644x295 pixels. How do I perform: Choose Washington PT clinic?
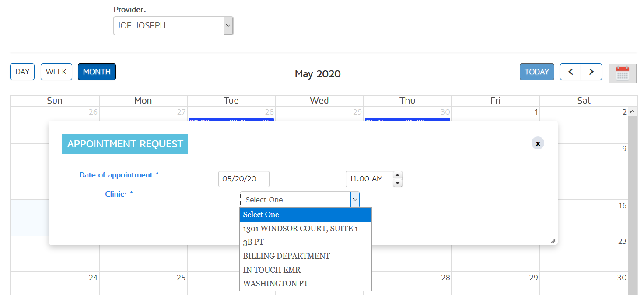[276, 284]
